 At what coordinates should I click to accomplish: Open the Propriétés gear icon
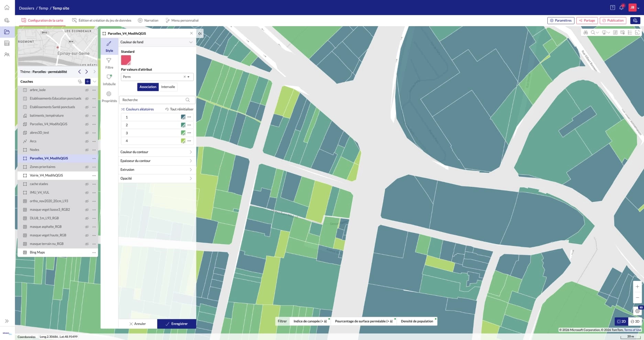pos(109,94)
